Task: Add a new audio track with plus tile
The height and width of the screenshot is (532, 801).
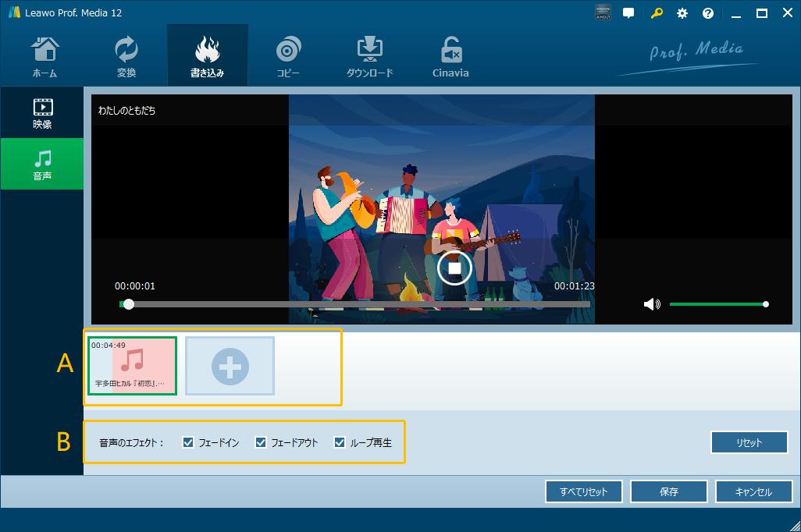Action: [x=230, y=366]
